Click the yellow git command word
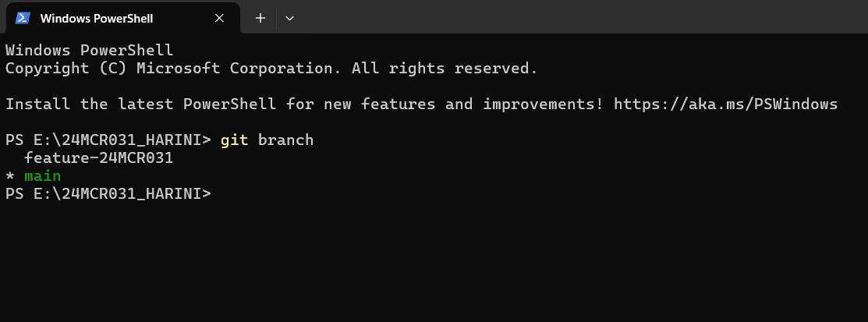 coord(234,140)
